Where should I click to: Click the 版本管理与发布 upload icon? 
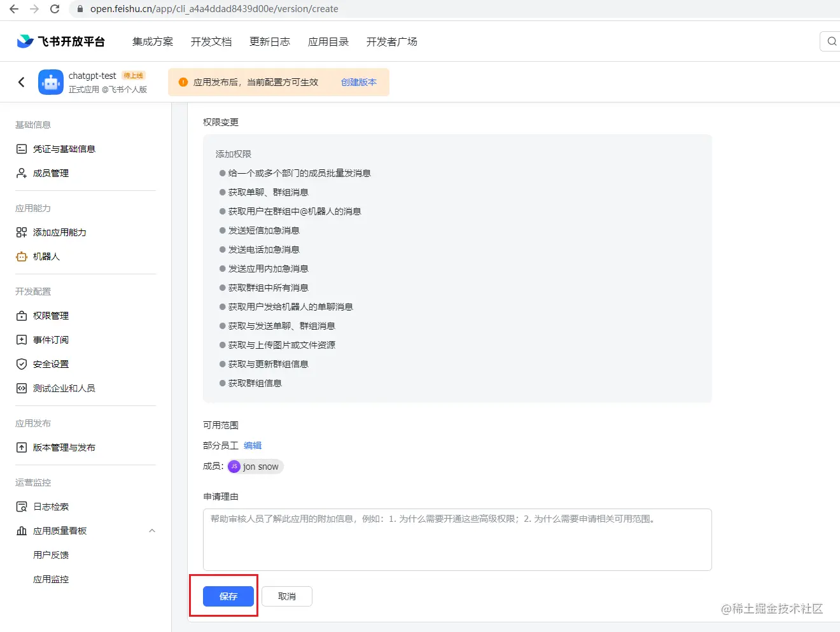click(x=22, y=447)
